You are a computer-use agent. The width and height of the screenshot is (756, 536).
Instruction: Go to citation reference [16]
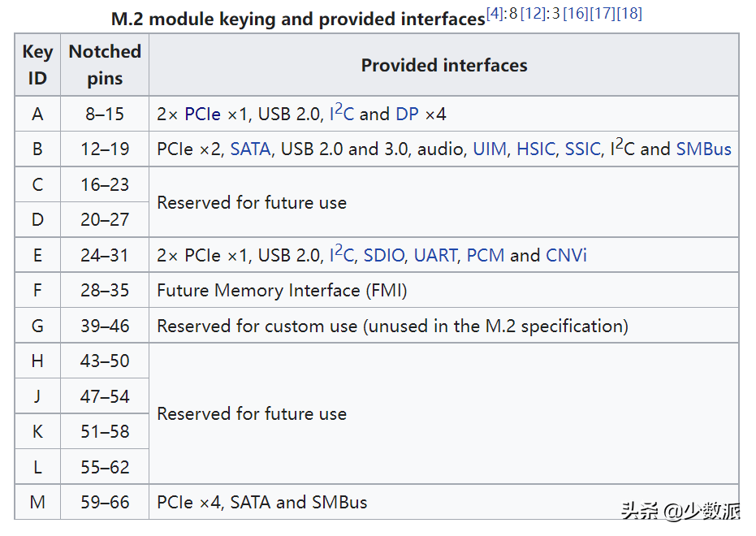tap(575, 13)
